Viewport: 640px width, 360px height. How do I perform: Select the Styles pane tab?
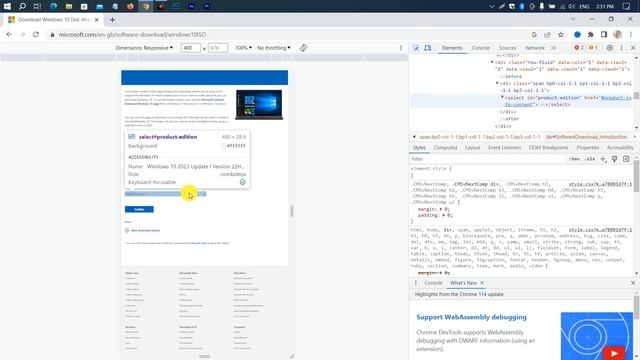(419, 147)
